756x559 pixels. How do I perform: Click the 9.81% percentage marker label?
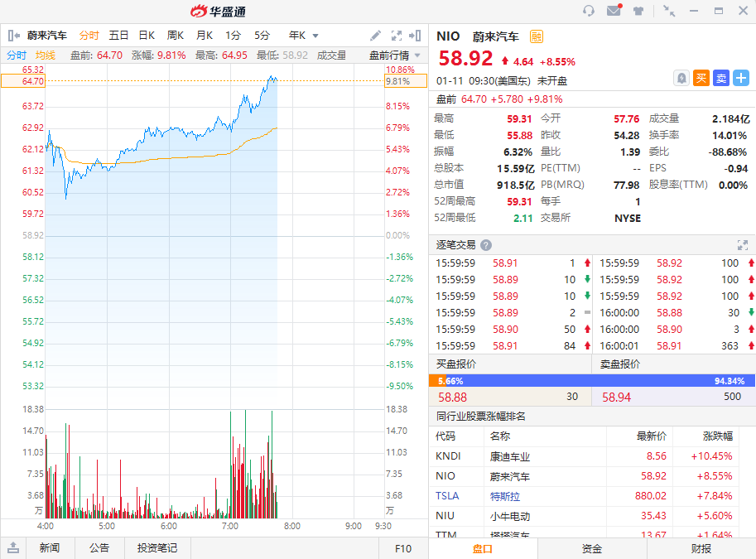(x=406, y=81)
